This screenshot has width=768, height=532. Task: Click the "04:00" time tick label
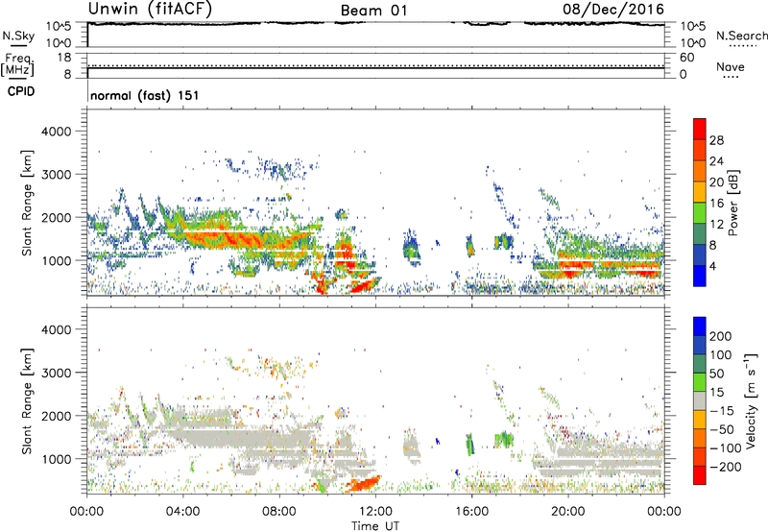click(x=182, y=512)
